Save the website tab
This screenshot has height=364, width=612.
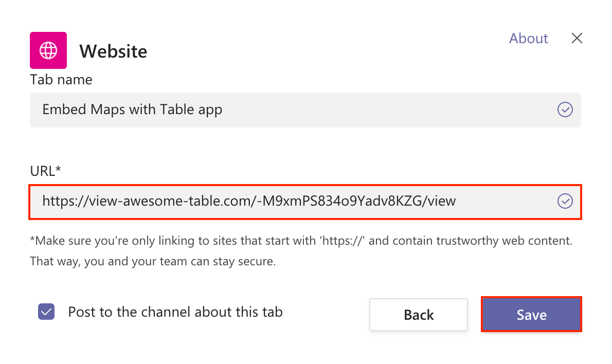[532, 315]
